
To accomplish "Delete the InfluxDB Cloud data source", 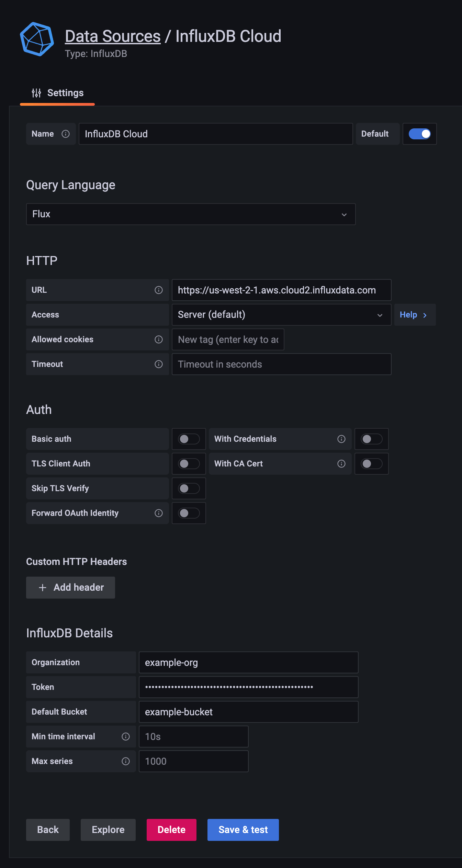I will point(172,830).
